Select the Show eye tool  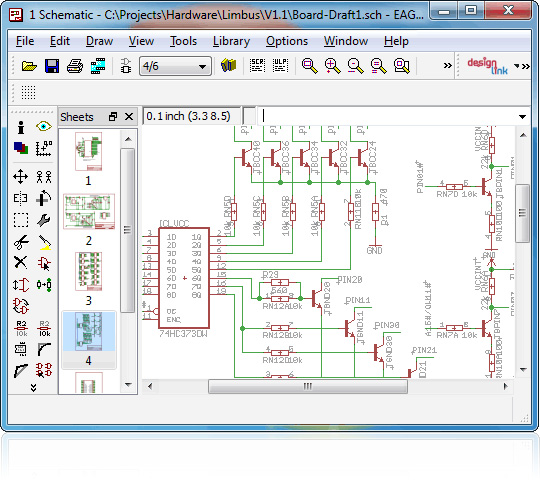tap(44, 126)
